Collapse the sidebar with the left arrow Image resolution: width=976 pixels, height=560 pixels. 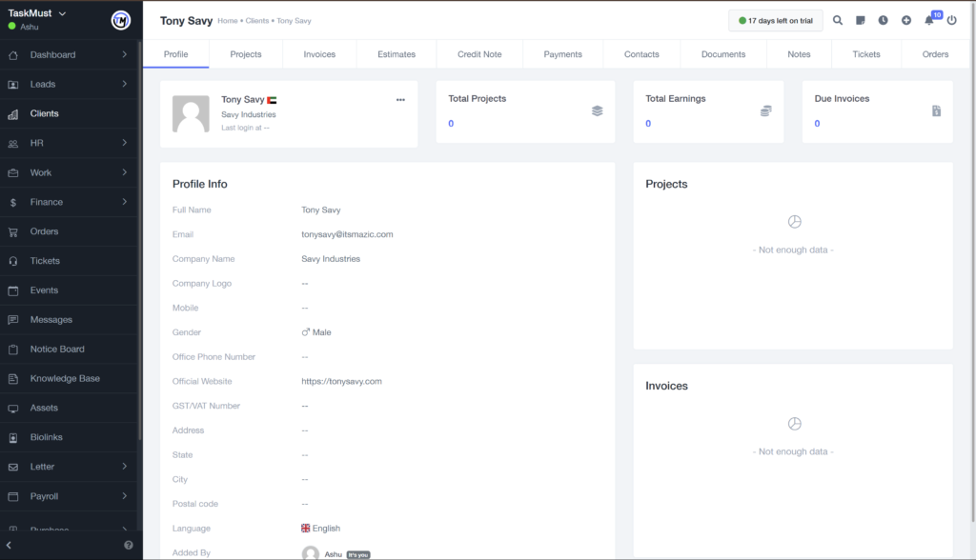click(x=10, y=545)
